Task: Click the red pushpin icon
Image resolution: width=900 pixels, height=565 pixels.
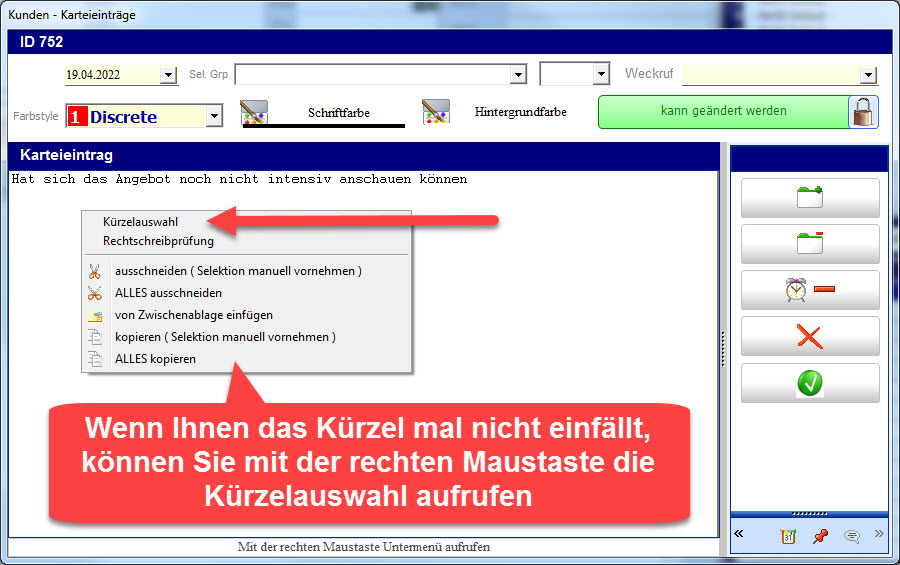Action: coord(820,536)
